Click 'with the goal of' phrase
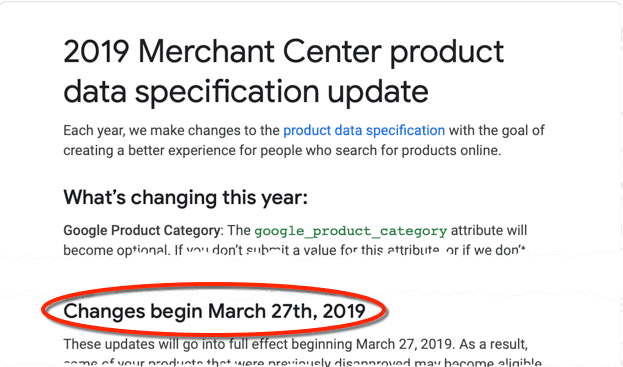Screen dimensions: 623x367 pos(497,131)
